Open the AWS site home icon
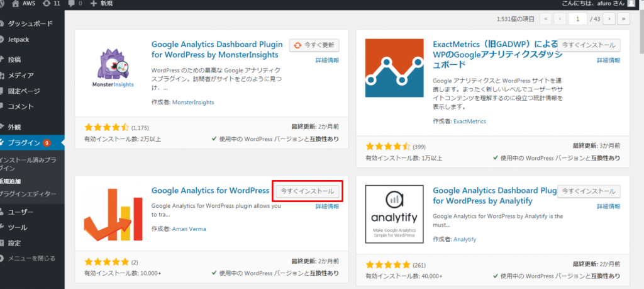Screen dimensions: 644x289 tap(16, 4)
